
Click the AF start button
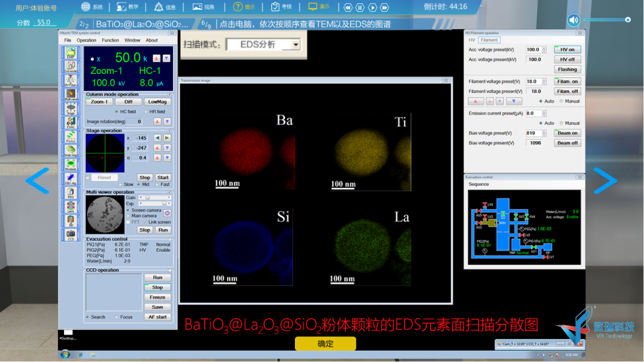point(157,317)
